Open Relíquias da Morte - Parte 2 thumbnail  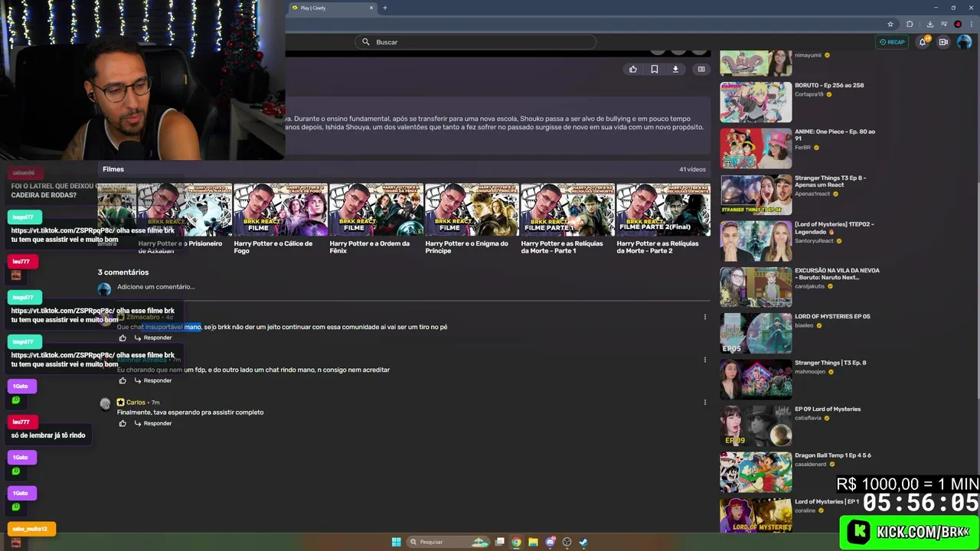(x=663, y=210)
